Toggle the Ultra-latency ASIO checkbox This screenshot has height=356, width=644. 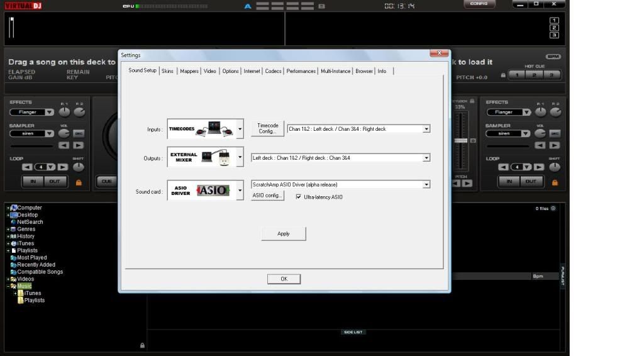click(x=299, y=197)
